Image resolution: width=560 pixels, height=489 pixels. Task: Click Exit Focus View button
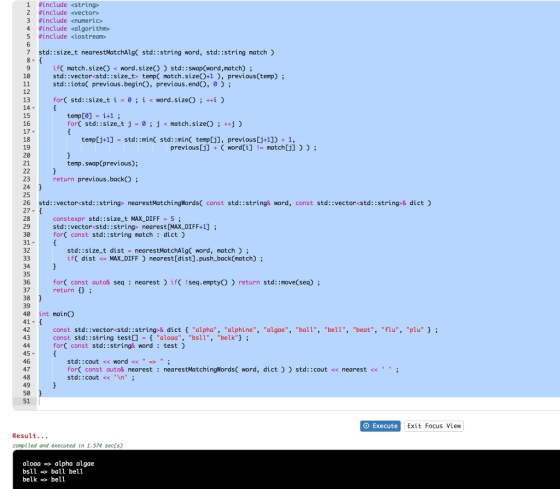coord(434,426)
